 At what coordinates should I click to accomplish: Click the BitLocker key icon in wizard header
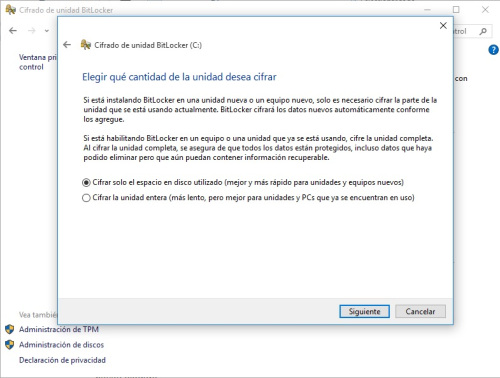coord(86,45)
